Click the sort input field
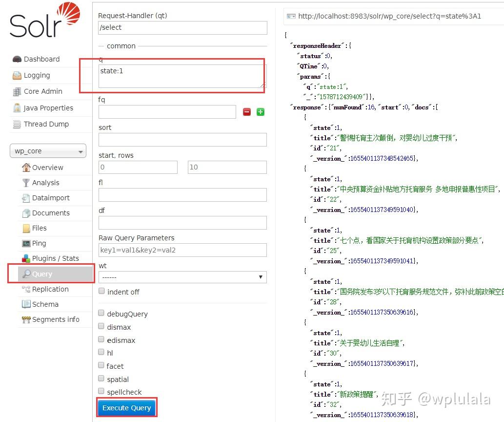The image size is (504, 422). click(x=182, y=140)
